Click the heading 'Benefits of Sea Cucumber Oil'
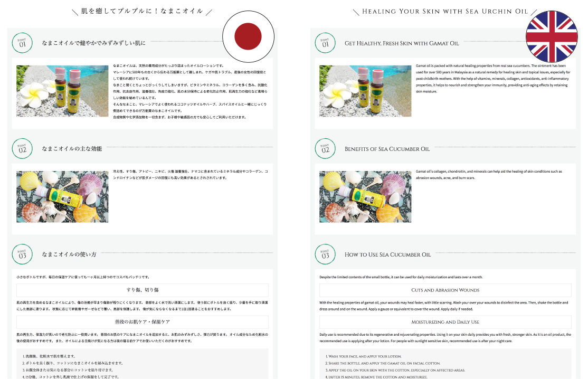588x379 pixels. (x=387, y=149)
